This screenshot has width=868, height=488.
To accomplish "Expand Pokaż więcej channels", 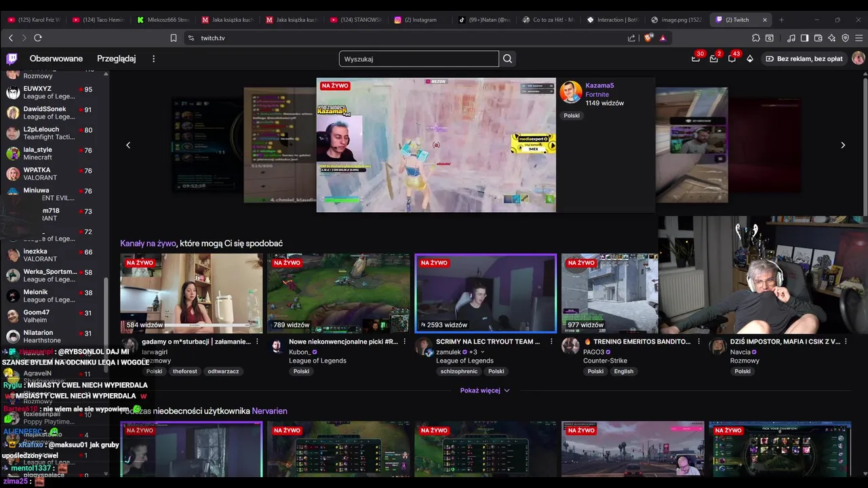I will pyautogui.click(x=484, y=390).
